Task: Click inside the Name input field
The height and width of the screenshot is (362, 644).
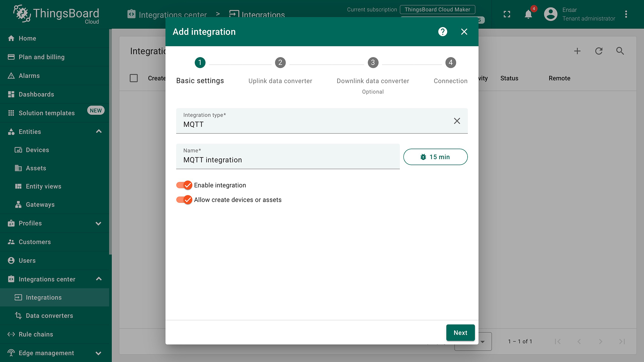Action: pyautogui.click(x=288, y=160)
